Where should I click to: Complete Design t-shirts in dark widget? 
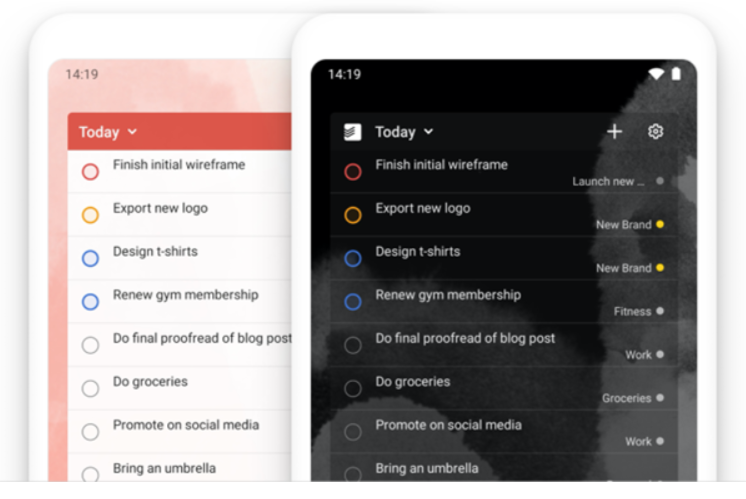[353, 258]
